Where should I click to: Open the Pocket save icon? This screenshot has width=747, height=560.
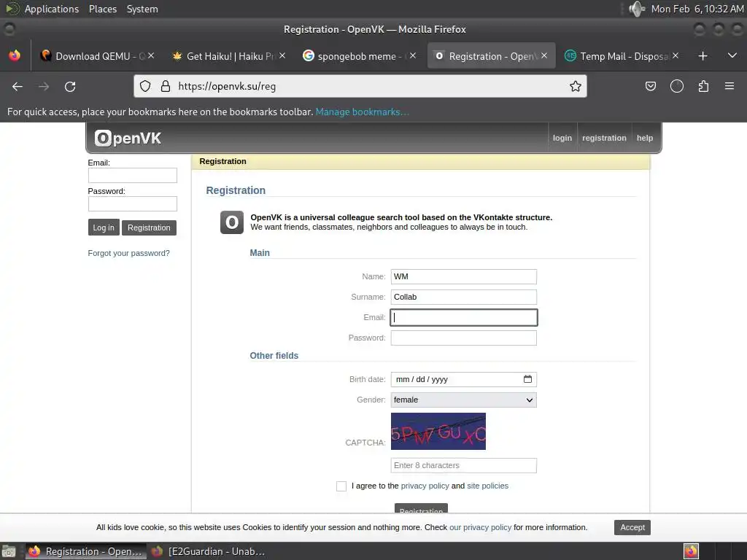650,86
